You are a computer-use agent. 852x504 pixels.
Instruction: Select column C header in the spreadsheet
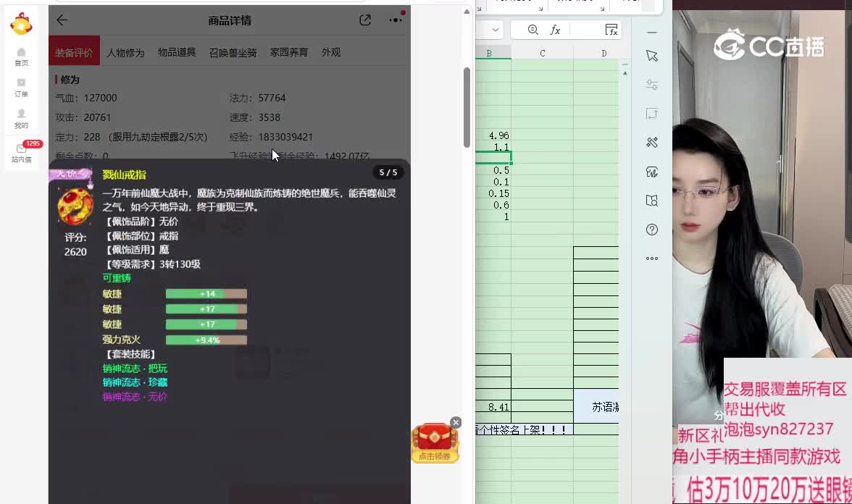click(542, 54)
